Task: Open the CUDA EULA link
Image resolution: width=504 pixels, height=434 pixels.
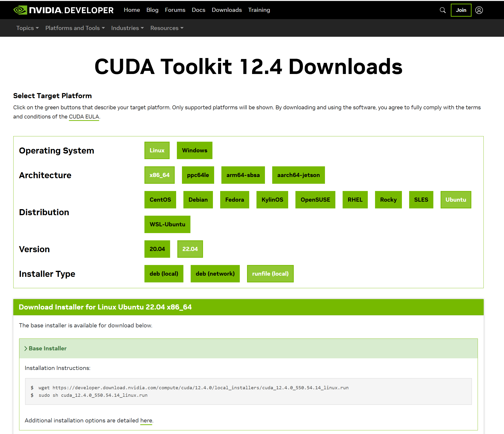Action: coord(84,117)
